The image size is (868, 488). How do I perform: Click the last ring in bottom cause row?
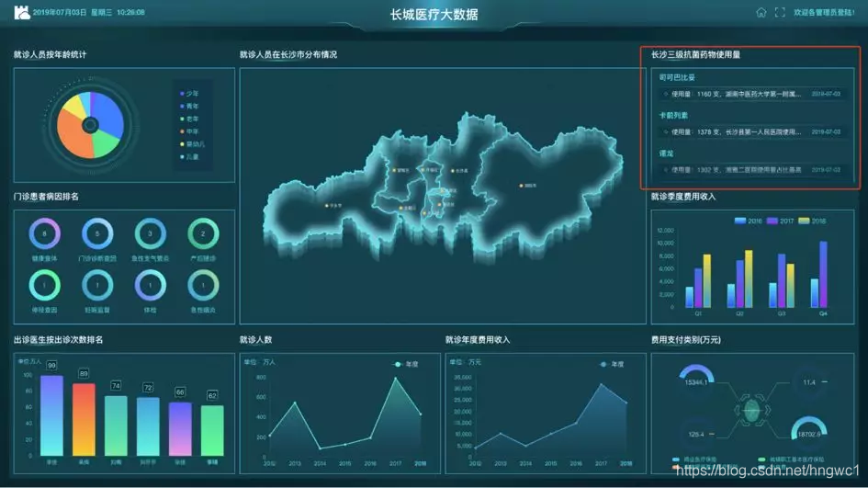[x=203, y=285]
